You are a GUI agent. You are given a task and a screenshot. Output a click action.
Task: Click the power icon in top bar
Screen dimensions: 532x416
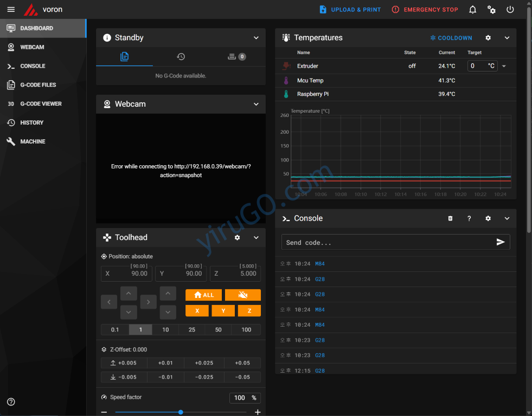click(510, 10)
